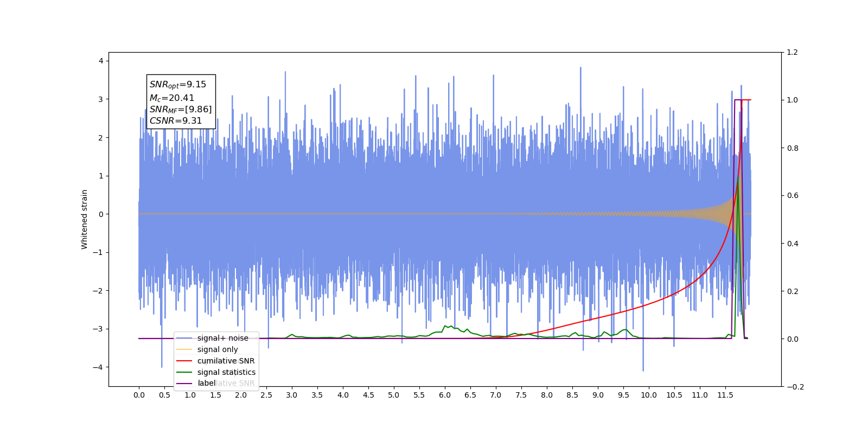This screenshot has height=434, width=868.
Task: Click the SNR_opt=9.15 annotation text
Action: pos(178,85)
